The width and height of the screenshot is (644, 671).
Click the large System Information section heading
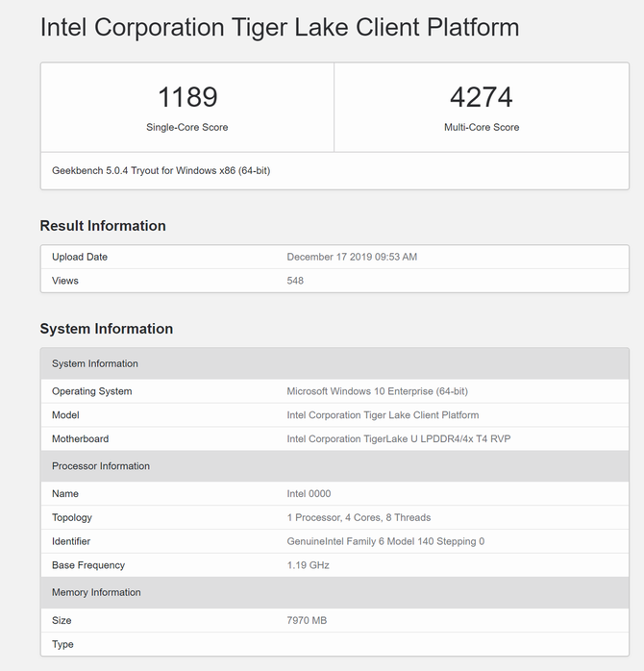pos(107,329)
